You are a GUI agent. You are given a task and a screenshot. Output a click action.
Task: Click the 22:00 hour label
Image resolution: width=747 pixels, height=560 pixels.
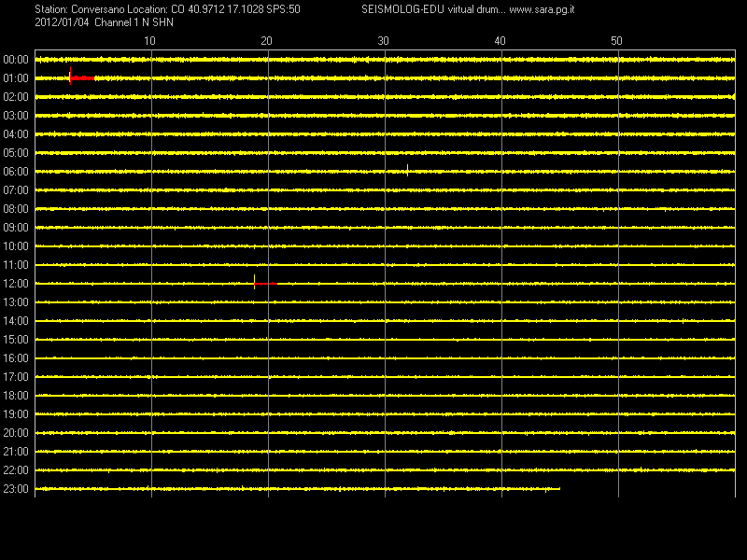coord(16,470)
